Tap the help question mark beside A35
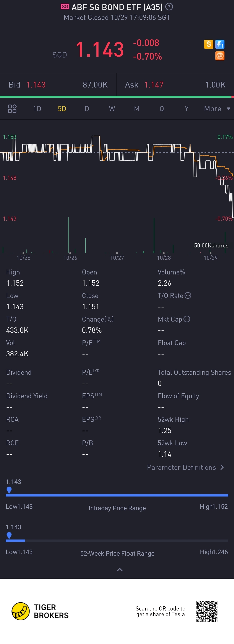 pos(169,7)
